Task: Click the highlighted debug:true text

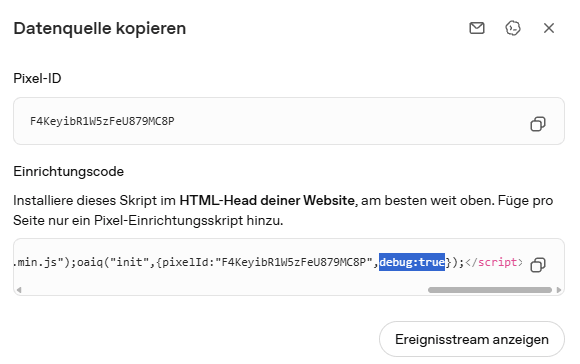Action: click(x=412, y=262)
